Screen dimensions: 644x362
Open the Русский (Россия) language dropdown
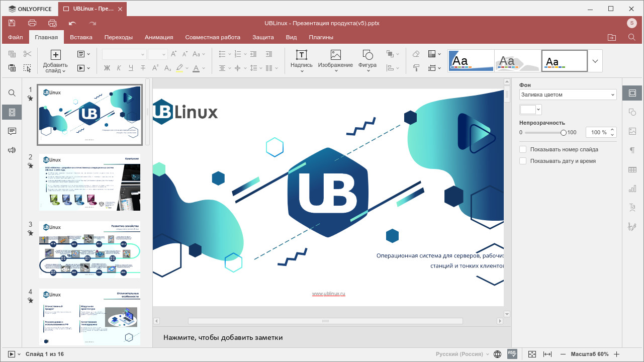(463, 354)
